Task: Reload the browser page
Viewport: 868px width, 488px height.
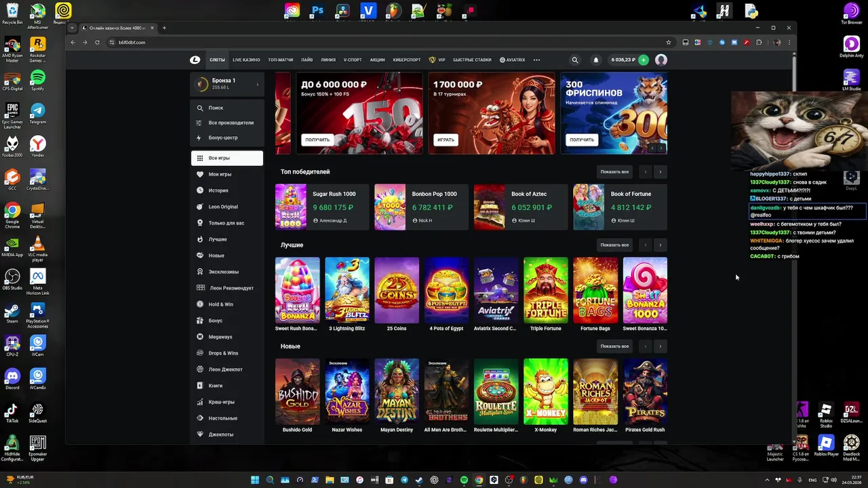Action: [x=97, y=42]
